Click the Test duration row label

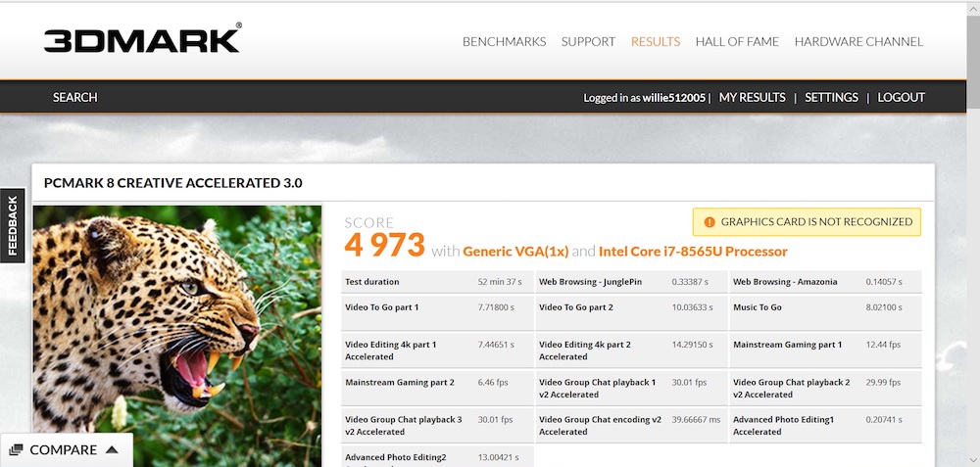point(371,282)
